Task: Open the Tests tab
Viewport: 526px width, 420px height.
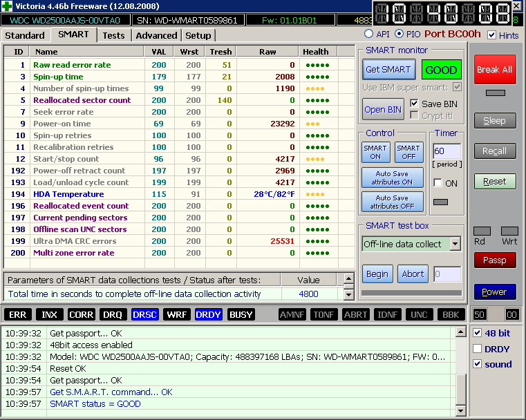Action: point(114,35)
